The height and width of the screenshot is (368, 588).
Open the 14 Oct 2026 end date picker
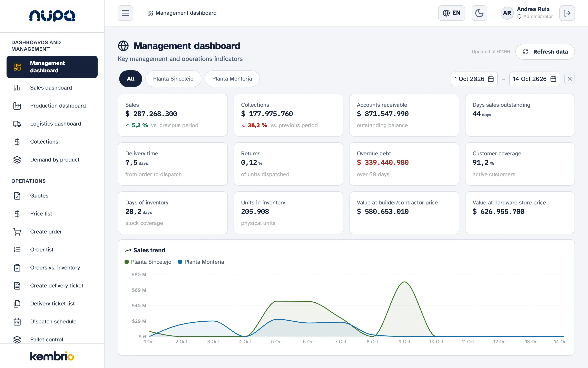[x=535, y=79]
